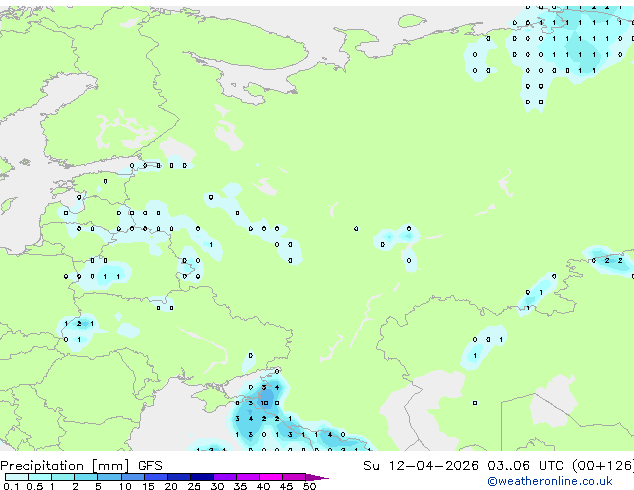Click the 20–25 mm dark blue legend swatch
The image size is (634, 490).
(x=178, y=477)
